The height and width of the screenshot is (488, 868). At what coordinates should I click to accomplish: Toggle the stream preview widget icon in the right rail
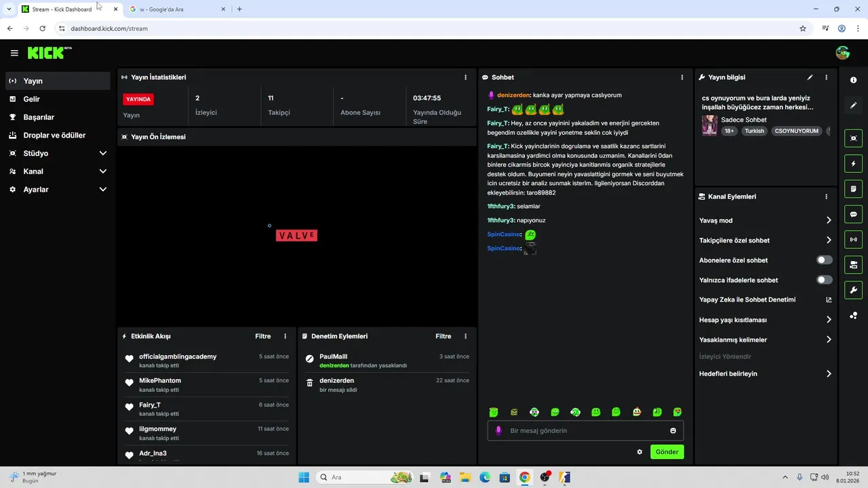point(853,138)
